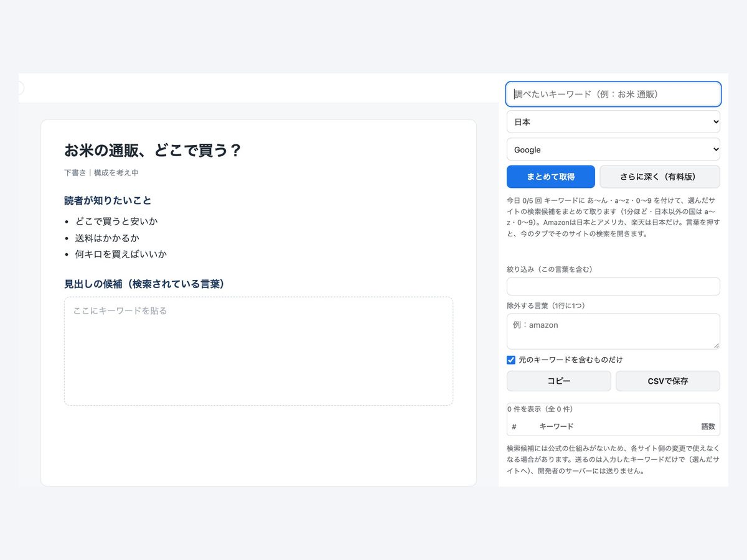Click the 除外する言葉 textarea
This screenshot has height=560, width=747.
[x=613, y=331]
